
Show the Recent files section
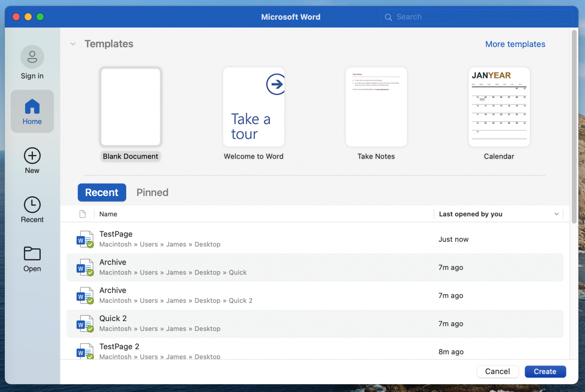tap(32, 210)
